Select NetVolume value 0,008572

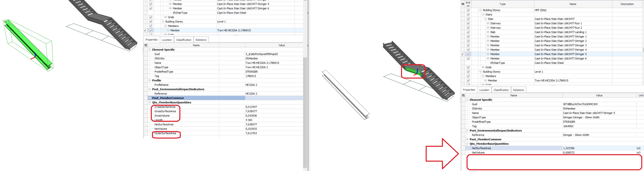568,152
